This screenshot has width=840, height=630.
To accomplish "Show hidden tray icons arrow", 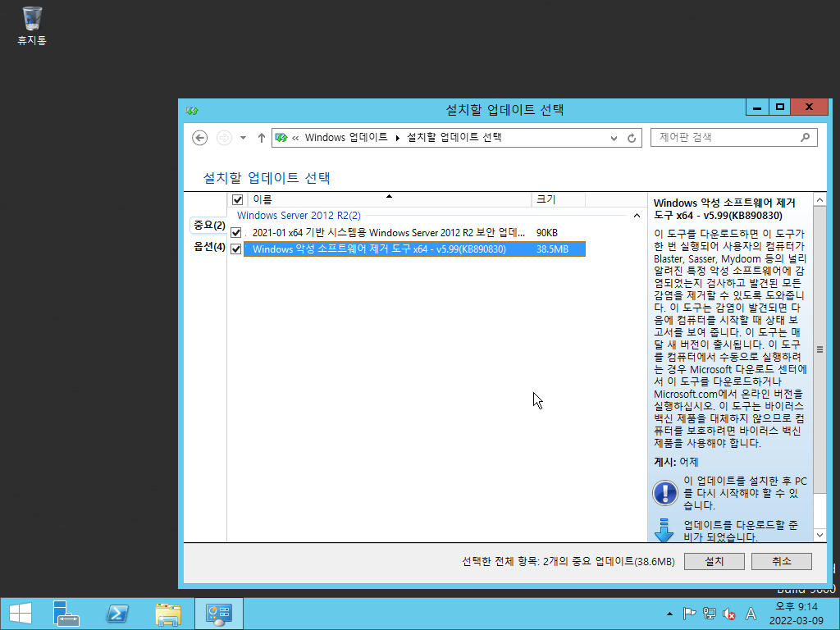I will click(669, 614).
